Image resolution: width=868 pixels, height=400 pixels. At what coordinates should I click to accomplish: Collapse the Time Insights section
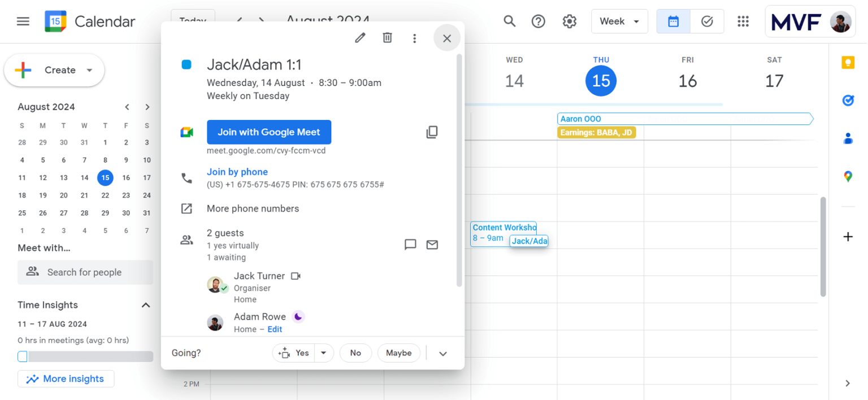coord(146,305)
